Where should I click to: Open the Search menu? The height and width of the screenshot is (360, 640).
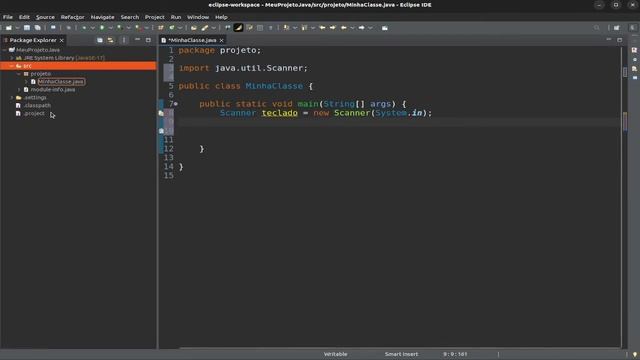coord(130,17)
